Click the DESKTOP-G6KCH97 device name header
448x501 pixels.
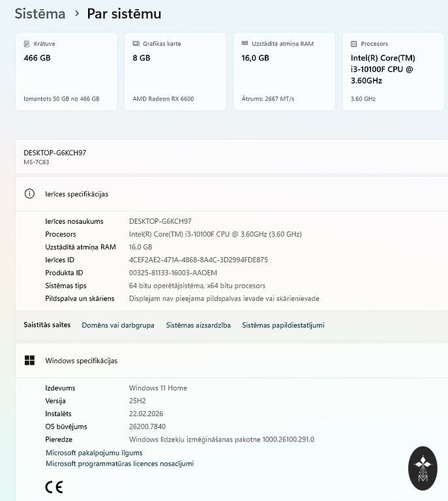coord(55,153)
